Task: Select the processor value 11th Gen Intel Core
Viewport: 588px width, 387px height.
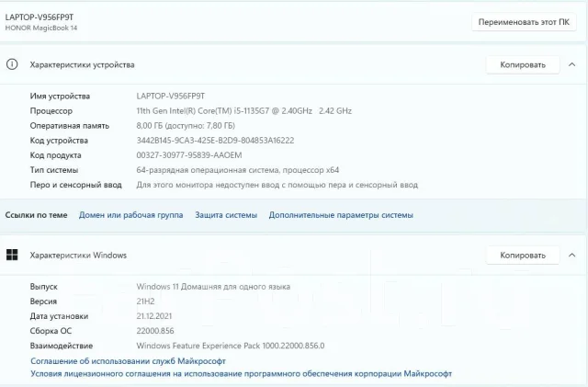Action: tap(244, 110)
